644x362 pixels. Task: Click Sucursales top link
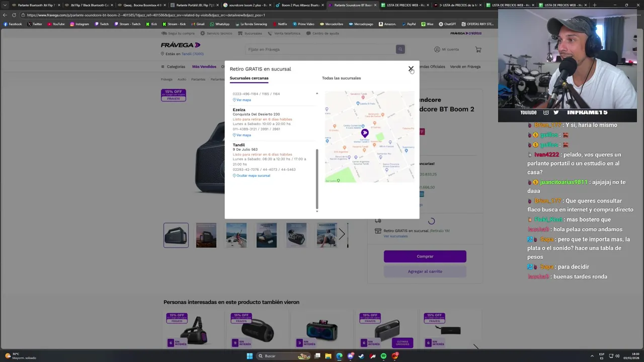pos(250,33)
